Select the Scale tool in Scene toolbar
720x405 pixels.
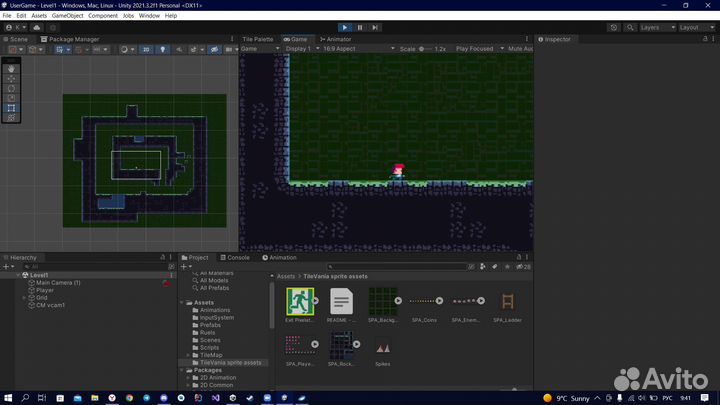coord(11,98)
